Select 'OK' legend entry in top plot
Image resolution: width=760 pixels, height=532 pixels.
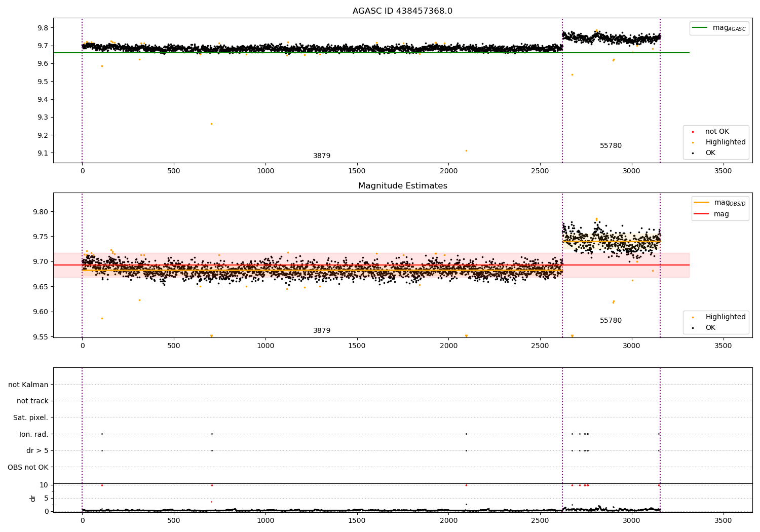pos(710,153)
